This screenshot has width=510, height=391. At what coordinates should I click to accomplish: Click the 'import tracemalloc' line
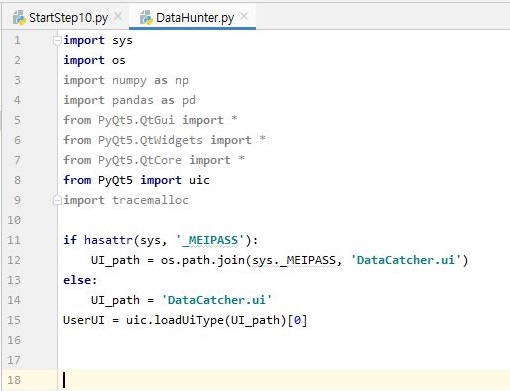[126, 200]
